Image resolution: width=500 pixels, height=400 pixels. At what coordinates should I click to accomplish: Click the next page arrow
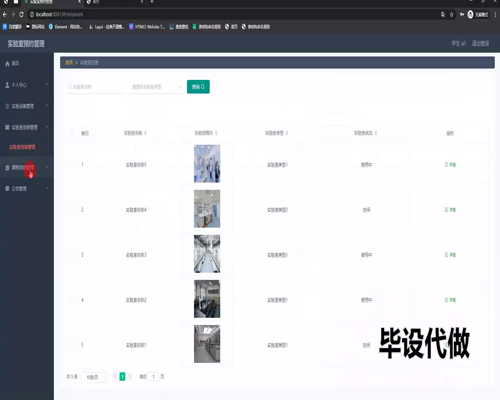click(130, 377)
